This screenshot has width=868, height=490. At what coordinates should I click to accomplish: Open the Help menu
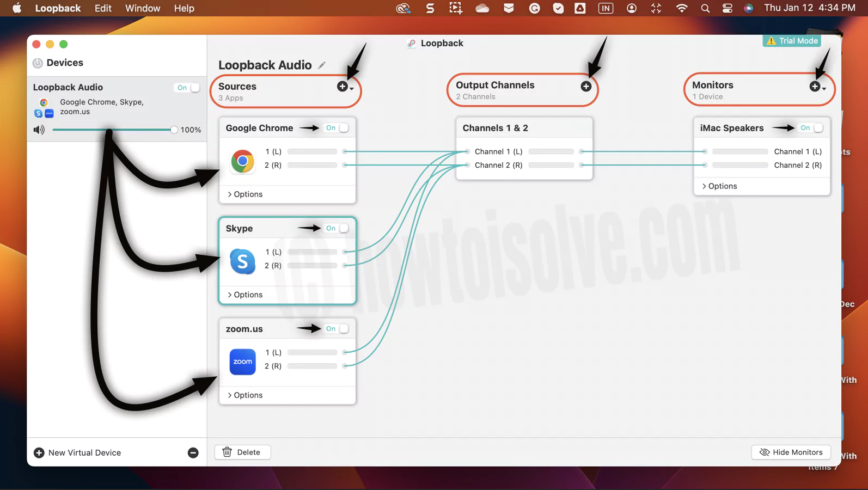coord(184,8)
